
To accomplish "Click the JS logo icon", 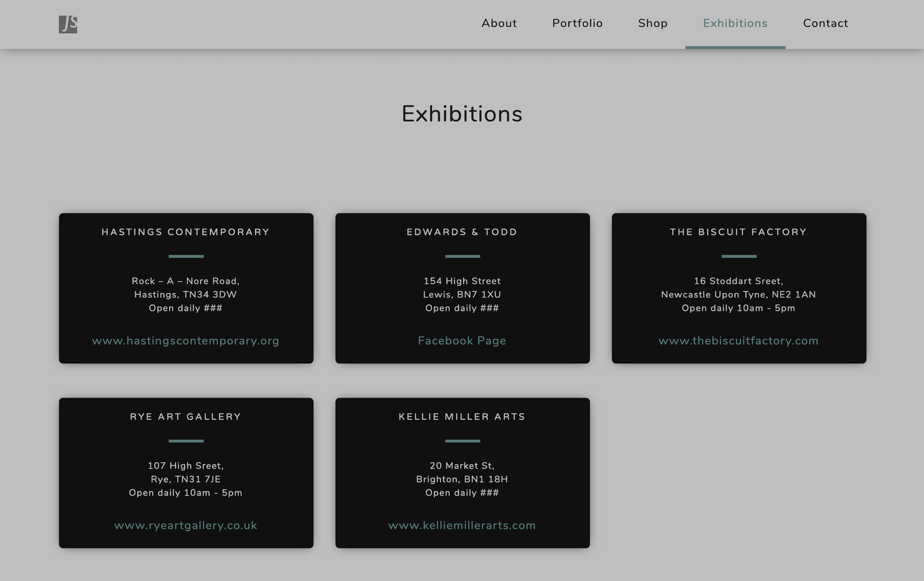I will 68,24.
